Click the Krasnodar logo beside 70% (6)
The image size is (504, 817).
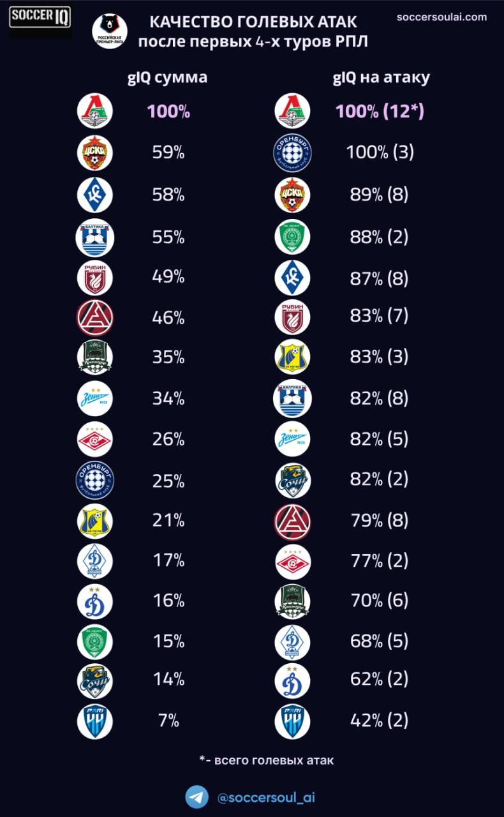coord(292,601)
